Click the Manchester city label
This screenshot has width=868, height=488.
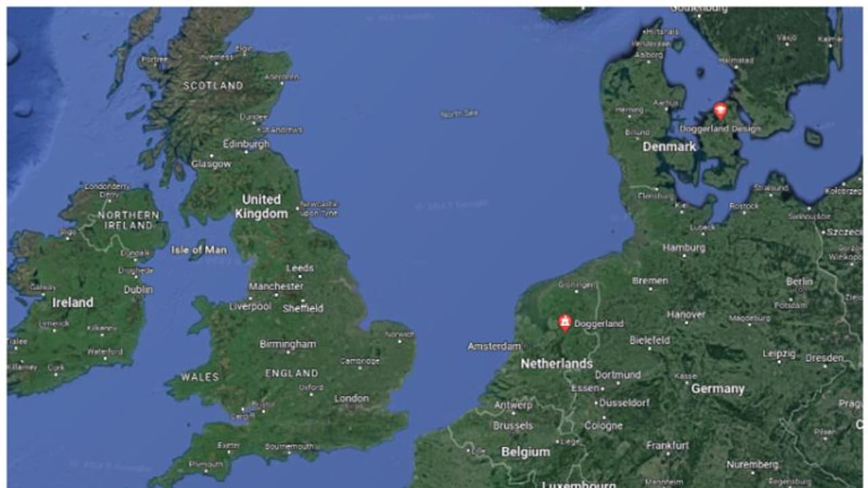276,287
